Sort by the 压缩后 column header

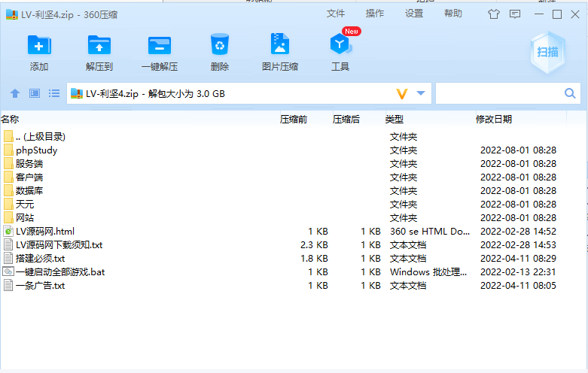click(346, 120)
